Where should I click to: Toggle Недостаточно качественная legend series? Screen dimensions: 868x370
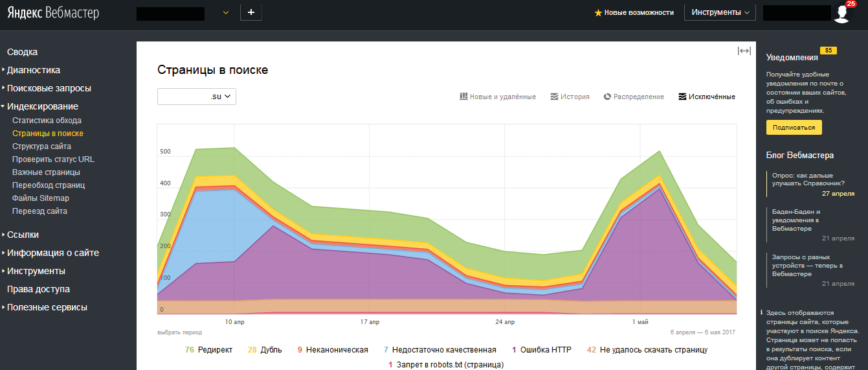click(440, 350)
